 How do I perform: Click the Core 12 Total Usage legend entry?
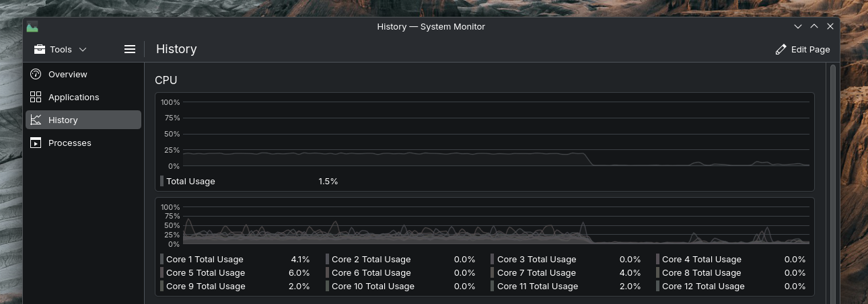(x=703, y=287)
